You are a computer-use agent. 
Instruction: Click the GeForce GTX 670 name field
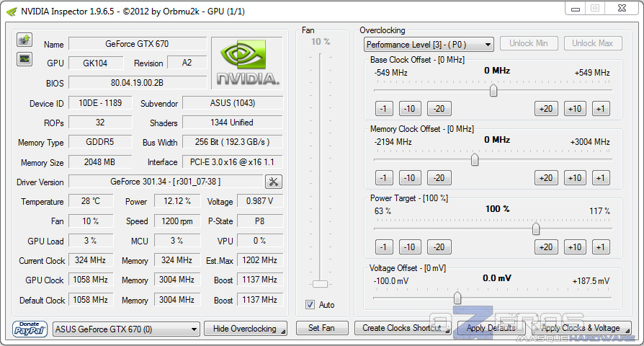[x=138, y=44]
